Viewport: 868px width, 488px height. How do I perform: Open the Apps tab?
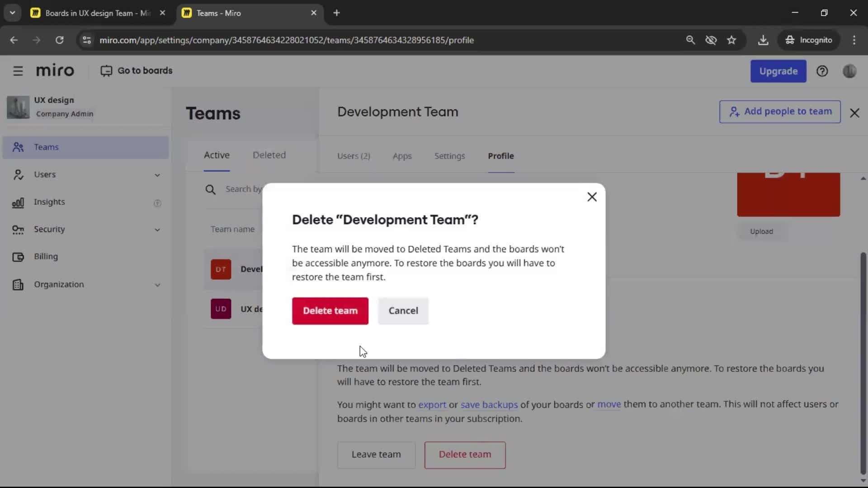402,156
